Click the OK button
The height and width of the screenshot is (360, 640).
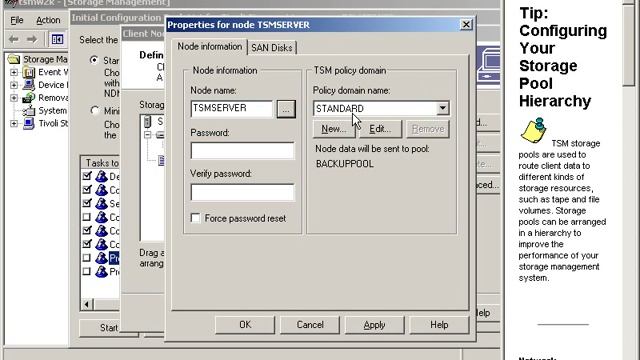click(x=245, y=324)
